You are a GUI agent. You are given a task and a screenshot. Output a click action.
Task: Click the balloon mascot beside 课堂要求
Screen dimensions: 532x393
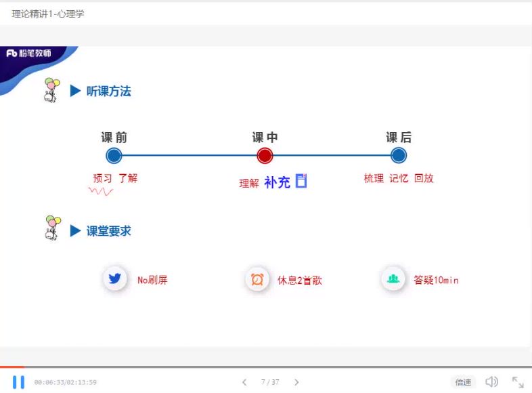click(x=53, y=228)
